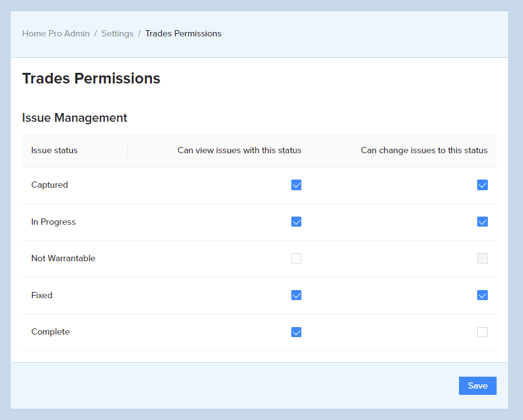Image resolution: width=523 pixels, height=420 pixels.
Task: Click the 'Not Warrantable' status label
Action: pyautogui.click(x=63, y=258)
